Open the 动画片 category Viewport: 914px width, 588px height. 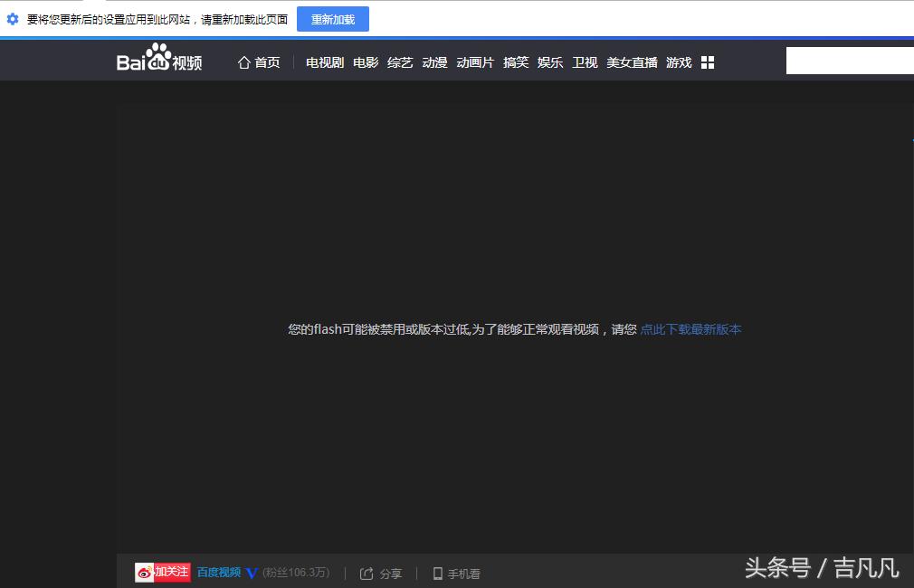[474, 62]
